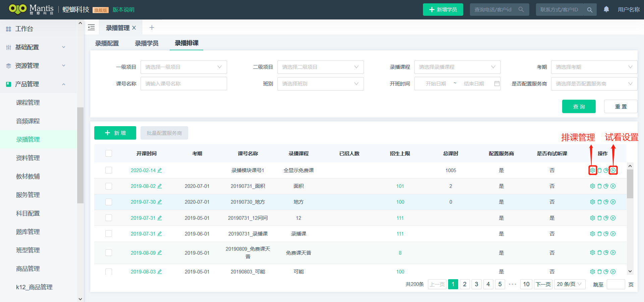Screen dimensions: 644x302
Task: Click play icon in 20190731_面积 row
Action: (x=613, y=186)
